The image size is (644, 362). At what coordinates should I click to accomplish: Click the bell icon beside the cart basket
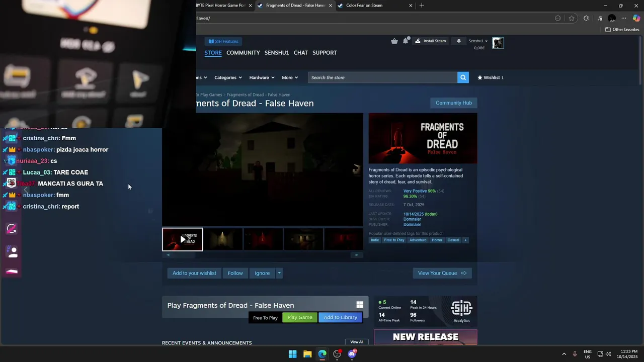pyautogui.click(x=406, y=41)
